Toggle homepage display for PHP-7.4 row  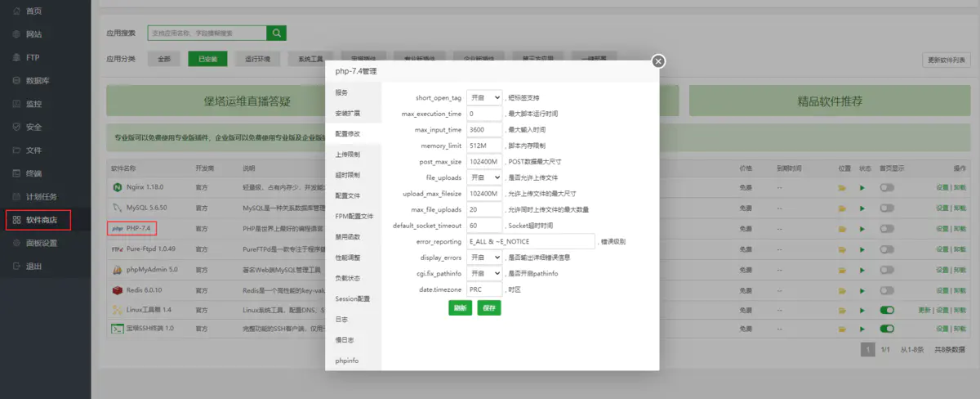pos(887,229)
